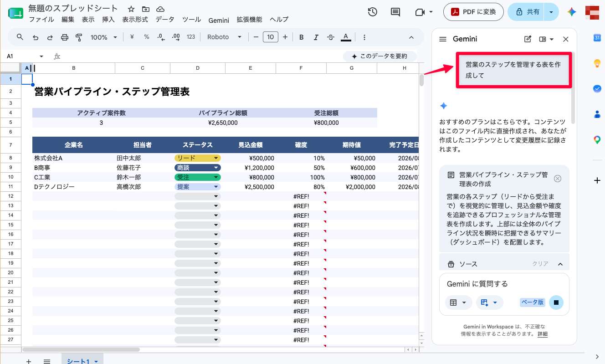605x364 pixels.
Task: Open the text color picker
Action: [x=346, y=37]
